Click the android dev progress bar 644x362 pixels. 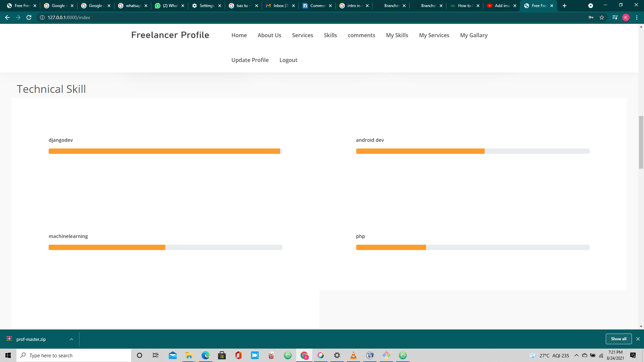pyautogui.click(x=473, y=151)
